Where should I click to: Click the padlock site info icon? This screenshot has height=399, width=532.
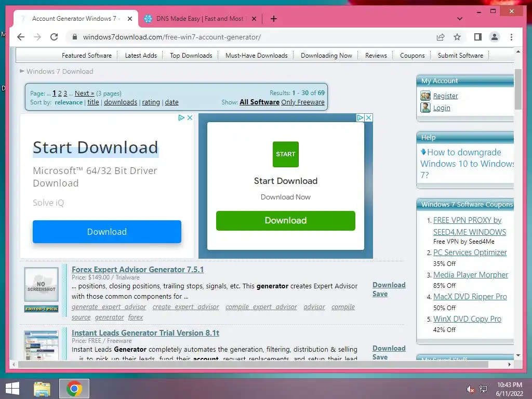tap(75, 37)
